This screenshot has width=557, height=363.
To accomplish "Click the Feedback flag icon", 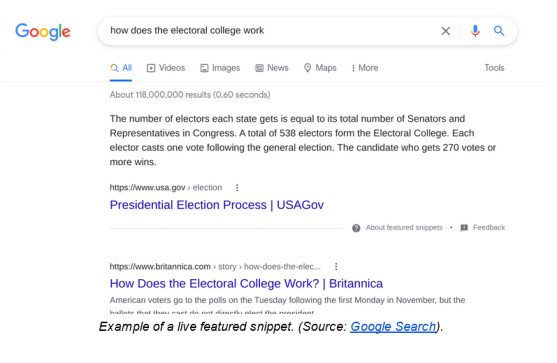I will coord(464,228).
